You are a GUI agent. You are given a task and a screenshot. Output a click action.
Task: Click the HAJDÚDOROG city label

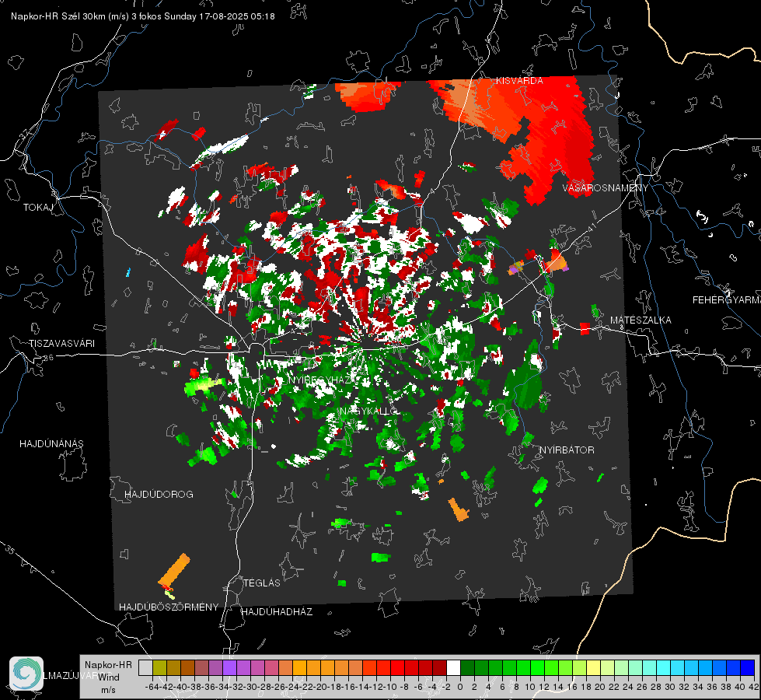159,494
